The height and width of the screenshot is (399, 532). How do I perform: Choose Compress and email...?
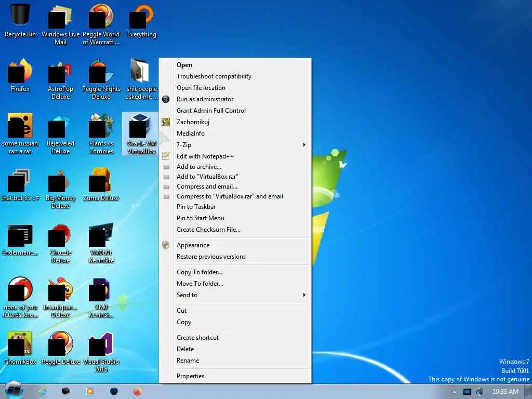(235, 187)
